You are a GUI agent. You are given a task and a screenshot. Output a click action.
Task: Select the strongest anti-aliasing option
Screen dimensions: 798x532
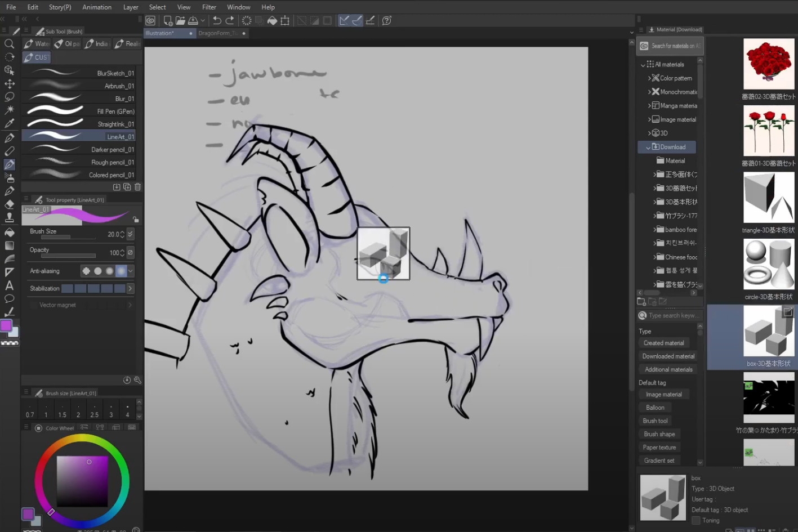pyautogui.click(x=121, y=271)
